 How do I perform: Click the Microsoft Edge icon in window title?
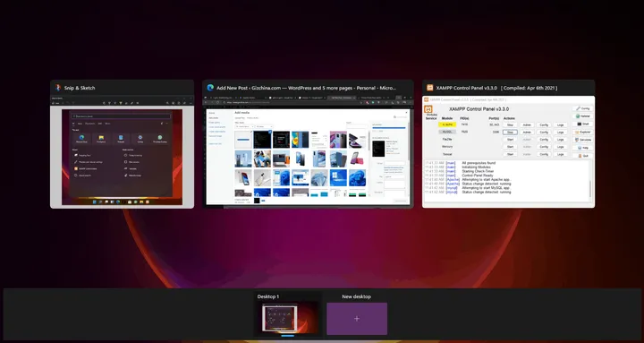pyautogui.click(x=210, y=88)
